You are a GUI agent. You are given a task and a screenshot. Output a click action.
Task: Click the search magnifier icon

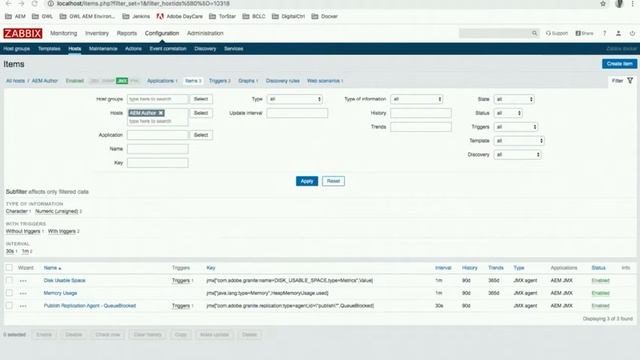(534, 33)
